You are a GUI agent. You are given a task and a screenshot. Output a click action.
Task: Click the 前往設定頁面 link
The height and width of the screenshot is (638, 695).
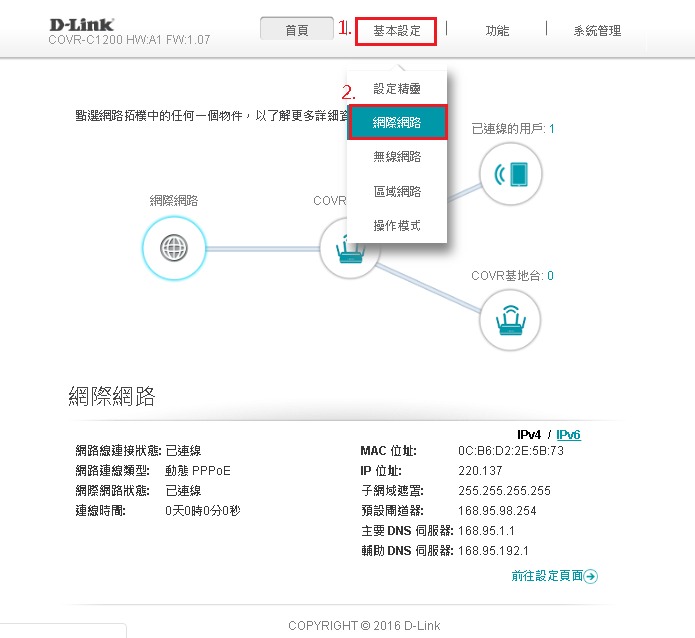coord(546,576)
